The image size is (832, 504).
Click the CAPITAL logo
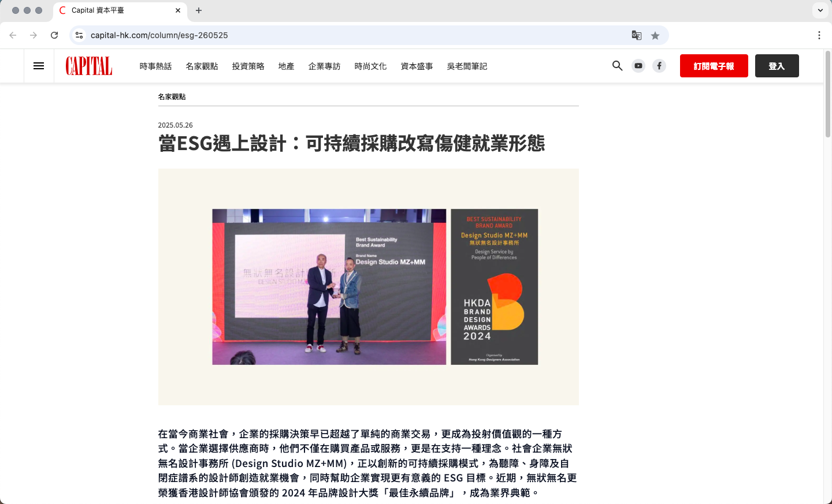pos(89,66)
